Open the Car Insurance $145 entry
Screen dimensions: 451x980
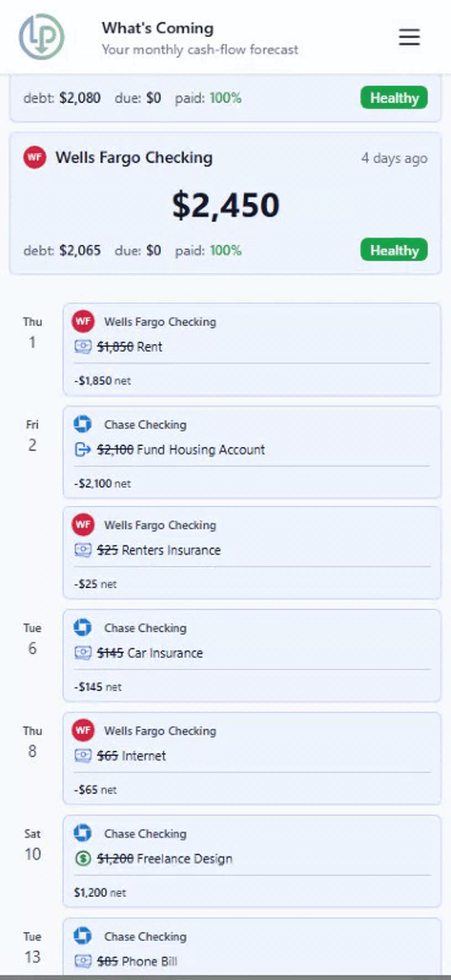pos(149,653)
